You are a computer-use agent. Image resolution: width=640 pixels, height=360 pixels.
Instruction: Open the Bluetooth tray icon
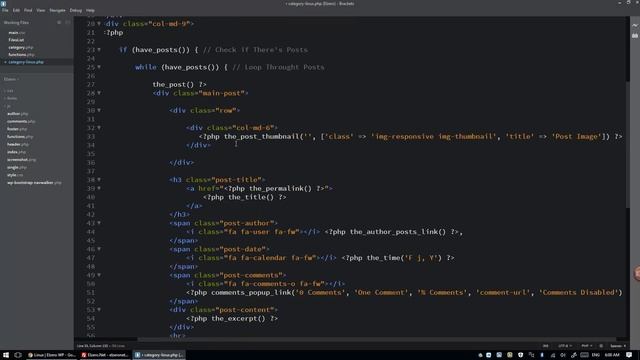tap(542, 355)
